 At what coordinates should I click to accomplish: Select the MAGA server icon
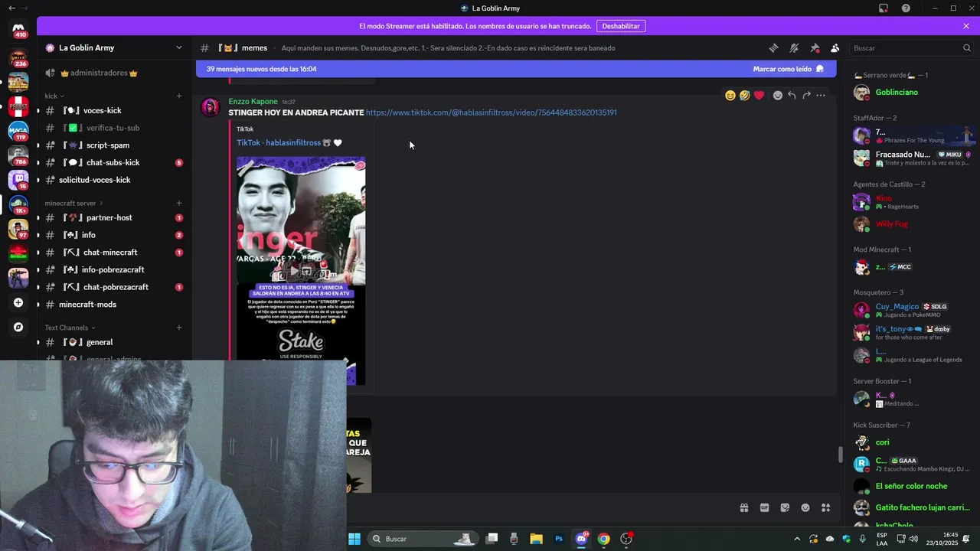click(18, 131)
